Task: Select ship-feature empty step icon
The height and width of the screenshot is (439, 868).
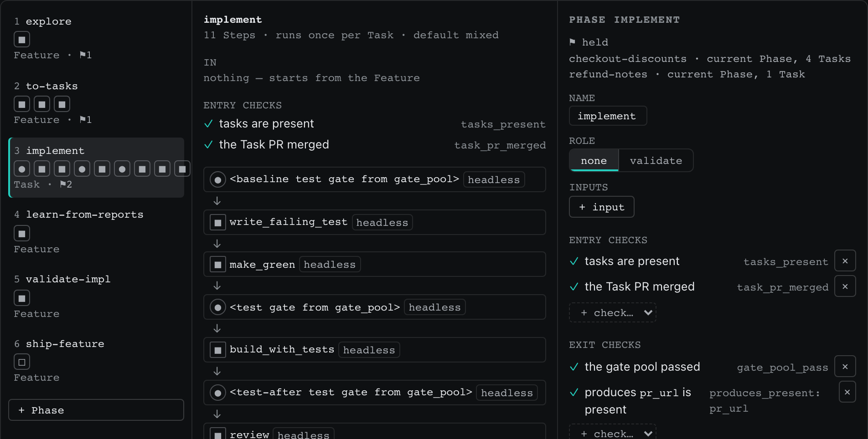Action: (x=22, y=362)
